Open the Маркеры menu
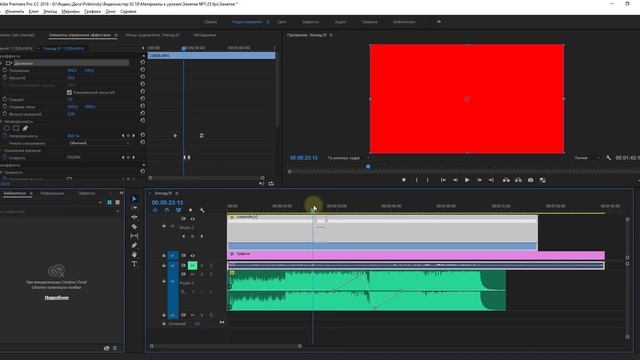The height and width of the screenshot is (360, 640). click(71, 11)
